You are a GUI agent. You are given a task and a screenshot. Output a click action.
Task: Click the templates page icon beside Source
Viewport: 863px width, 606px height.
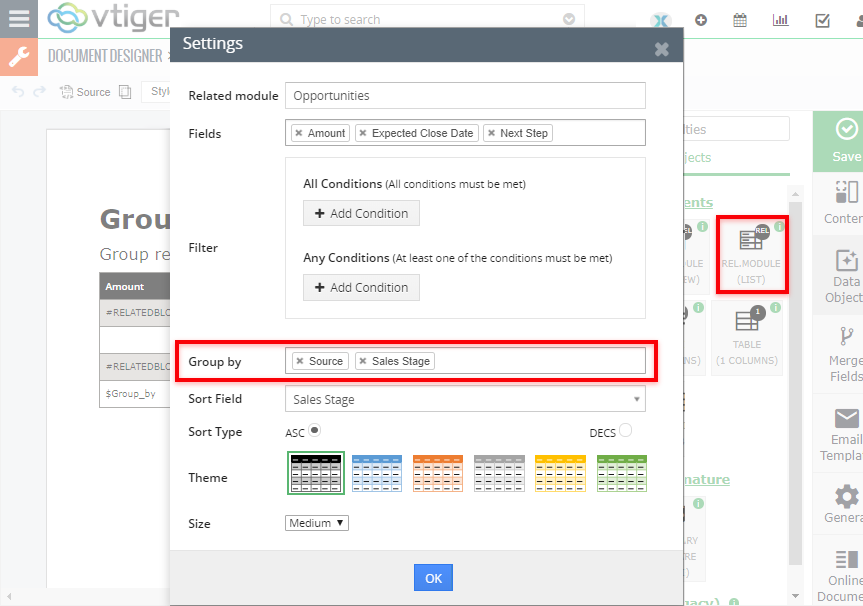pos(125,92)
